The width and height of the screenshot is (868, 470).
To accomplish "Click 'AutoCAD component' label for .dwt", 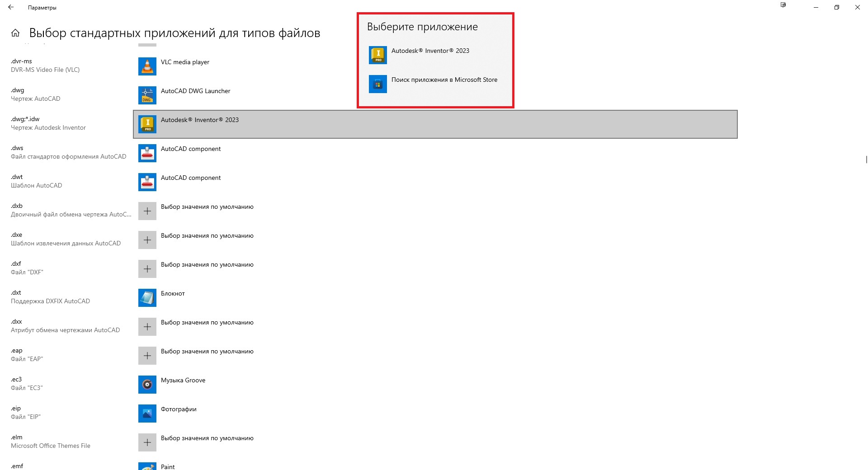I will (191, 178).
